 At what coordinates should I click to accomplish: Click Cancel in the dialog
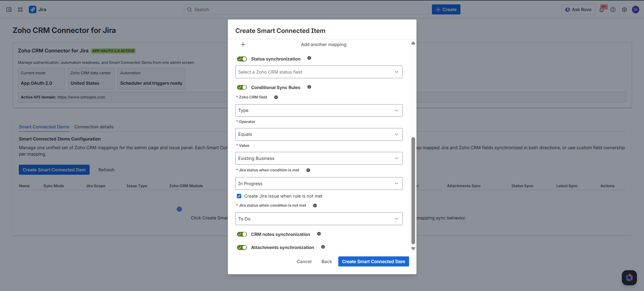pos(304,261)
